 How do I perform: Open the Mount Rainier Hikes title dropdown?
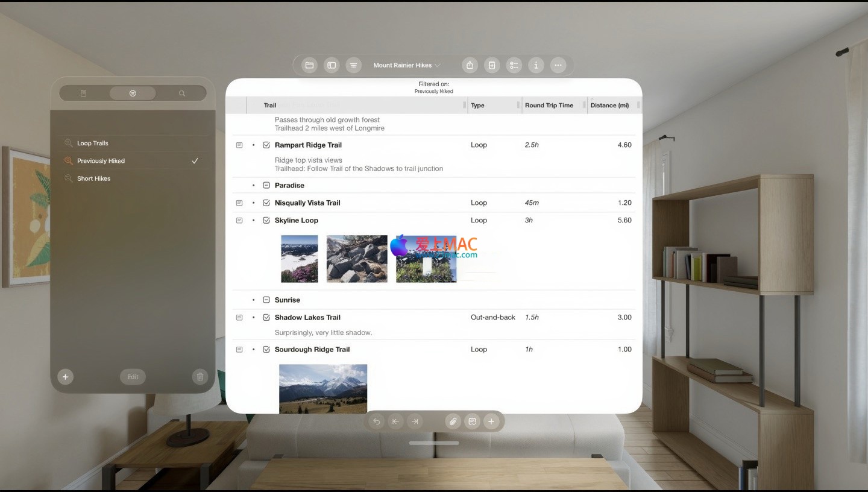tap(407, 65)
